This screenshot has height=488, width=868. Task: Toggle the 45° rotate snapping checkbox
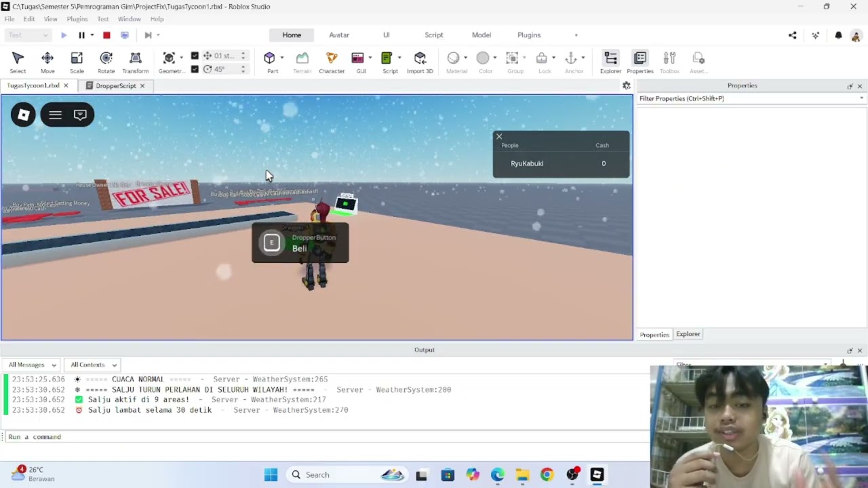(195, 69)
